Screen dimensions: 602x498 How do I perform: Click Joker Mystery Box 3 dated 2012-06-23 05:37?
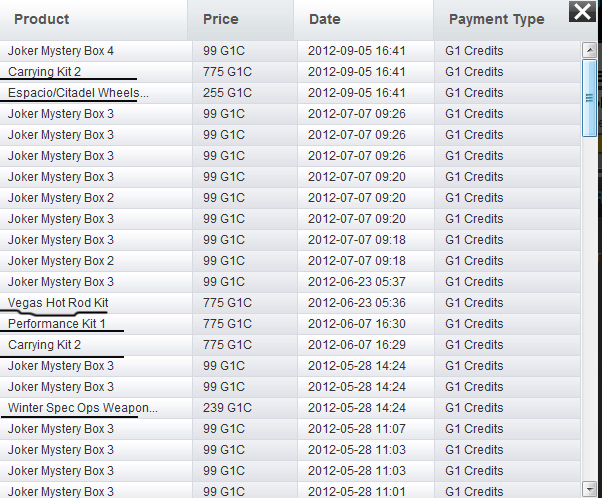coord(61,282)
